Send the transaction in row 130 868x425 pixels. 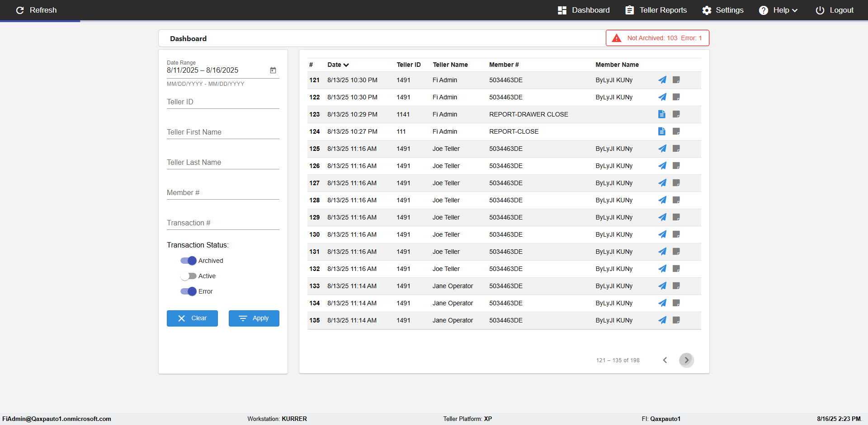662,234
